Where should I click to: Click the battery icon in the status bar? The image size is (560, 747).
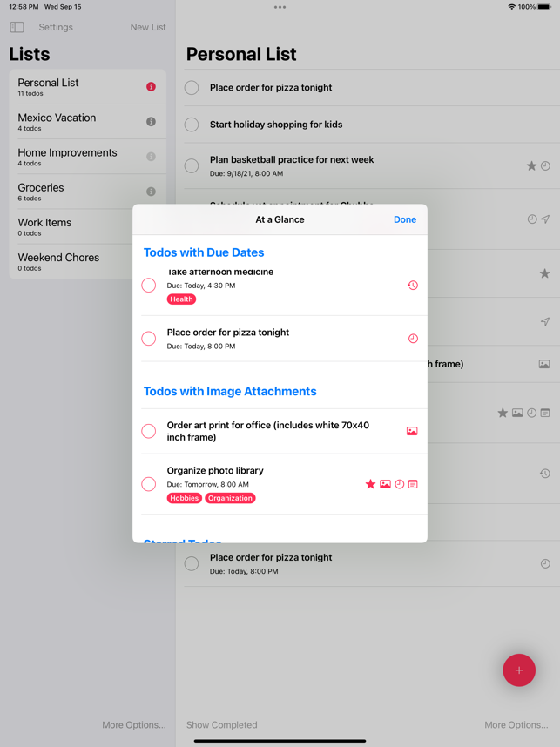pyautogui.click(x=544, y=7)
